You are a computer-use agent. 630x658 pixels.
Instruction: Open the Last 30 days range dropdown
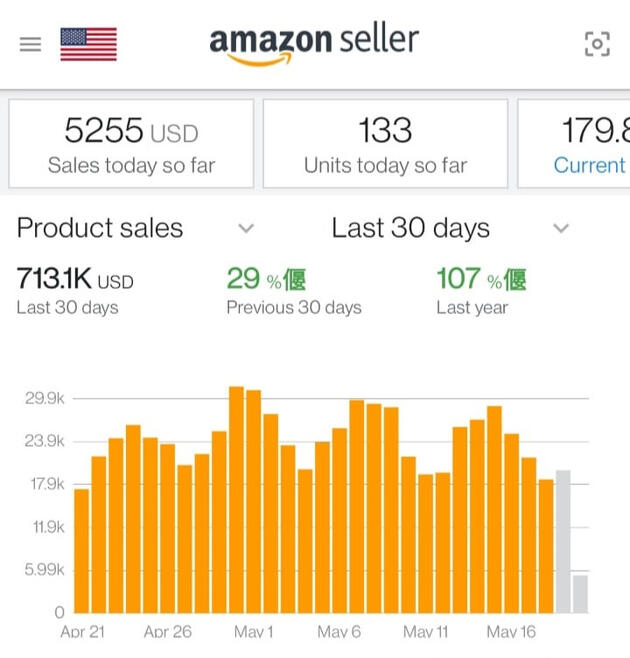point(561,229)
